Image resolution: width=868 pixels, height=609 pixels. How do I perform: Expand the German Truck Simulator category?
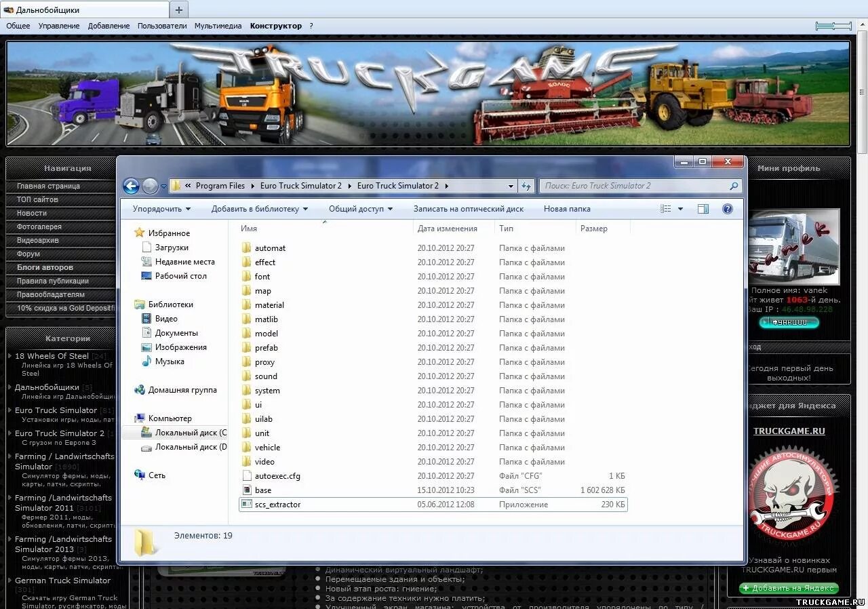[9, 581]
